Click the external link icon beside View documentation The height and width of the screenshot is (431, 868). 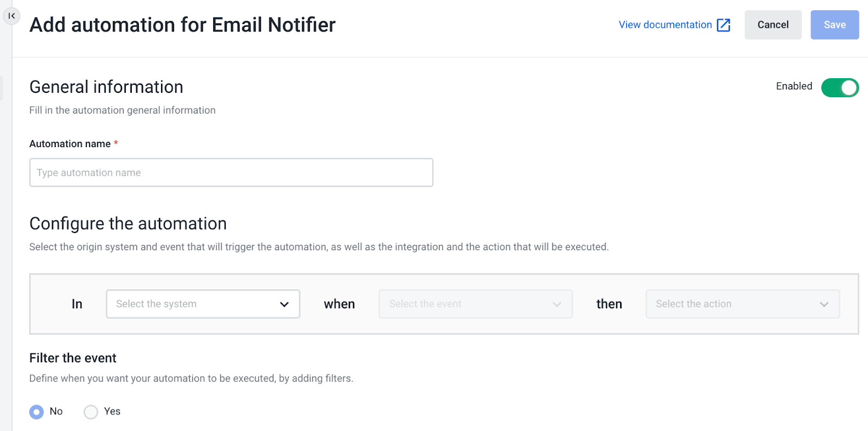coord(723,25)
